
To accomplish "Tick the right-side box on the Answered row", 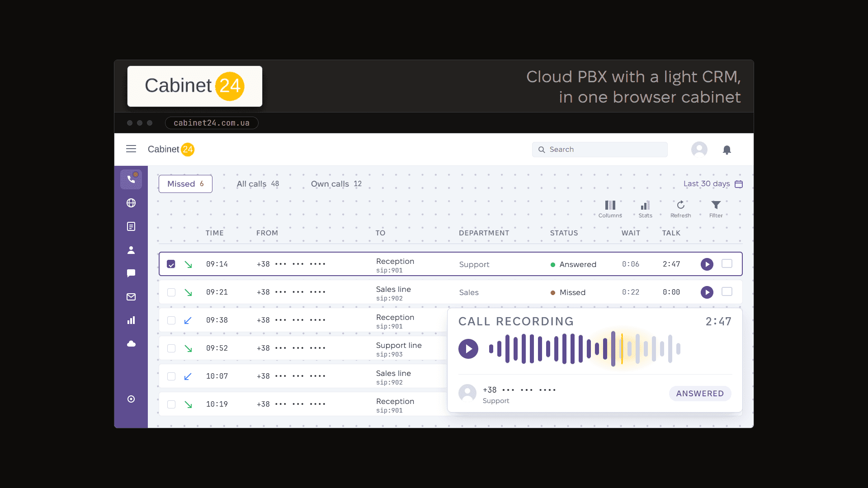I will 727,263.
